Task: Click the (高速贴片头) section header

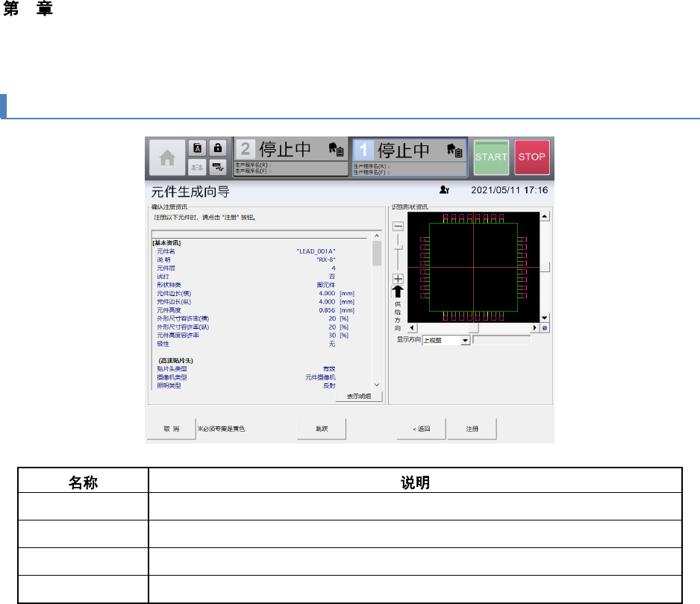Action: click(175, 360)
